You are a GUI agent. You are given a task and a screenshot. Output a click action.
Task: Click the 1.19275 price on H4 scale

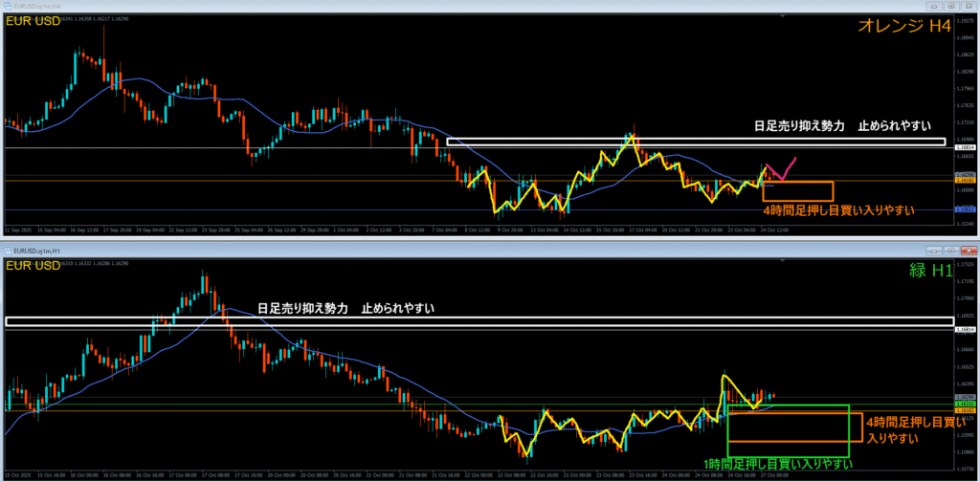click(x=967, y=21)
